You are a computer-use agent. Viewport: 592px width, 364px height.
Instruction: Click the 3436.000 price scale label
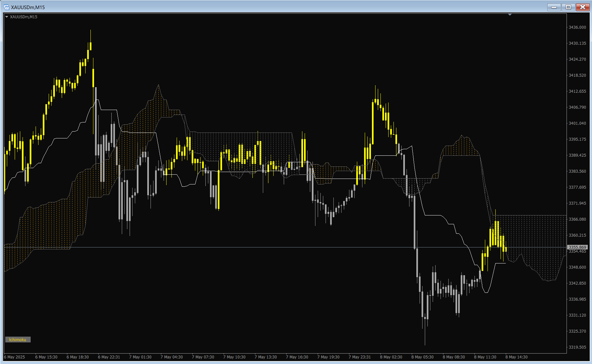pos(577,27)
